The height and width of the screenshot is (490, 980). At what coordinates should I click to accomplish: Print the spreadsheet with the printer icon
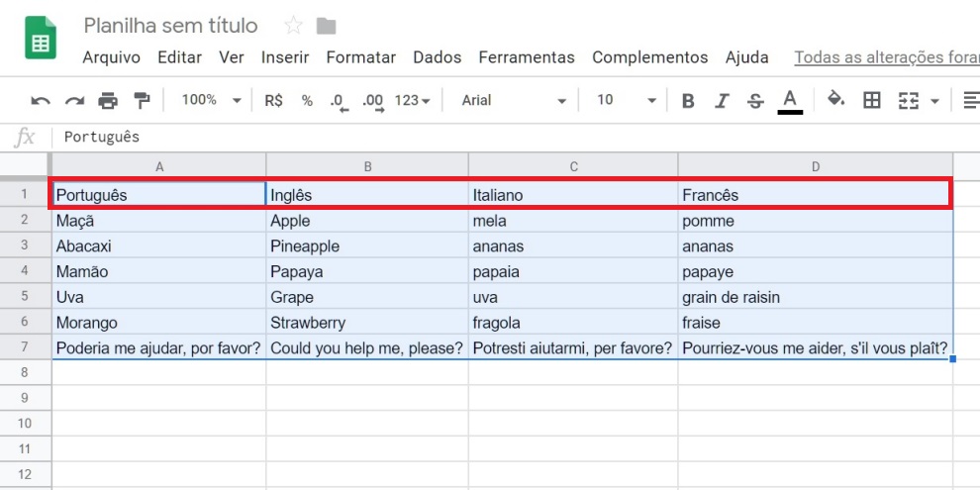tap(108, 100)
